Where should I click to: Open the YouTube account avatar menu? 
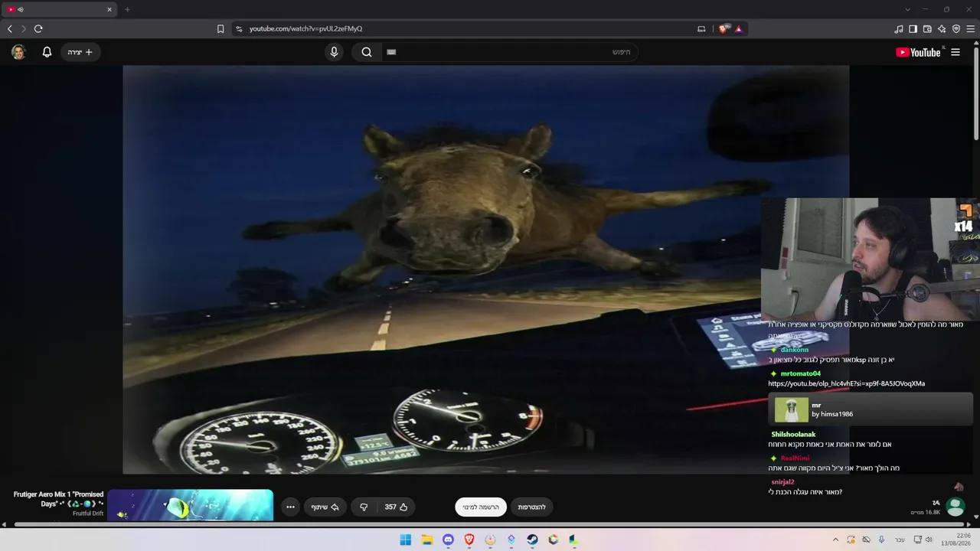(18, 52)
